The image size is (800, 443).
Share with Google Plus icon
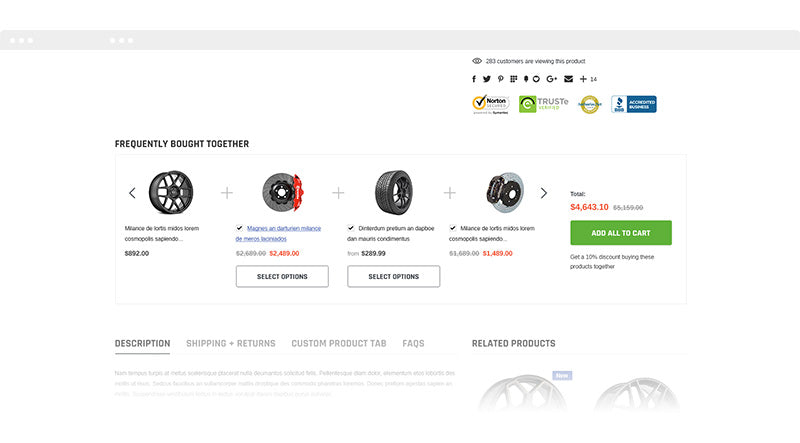tap(551, 79)
